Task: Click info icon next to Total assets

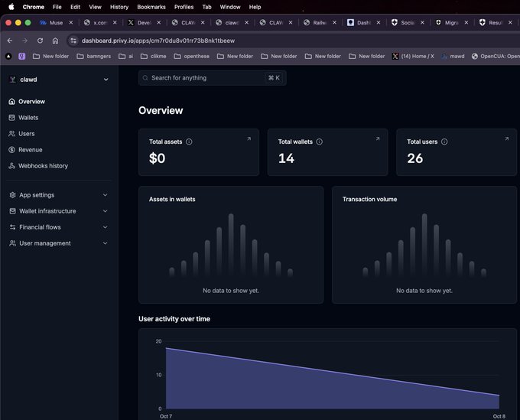Action: pos(189,142)
